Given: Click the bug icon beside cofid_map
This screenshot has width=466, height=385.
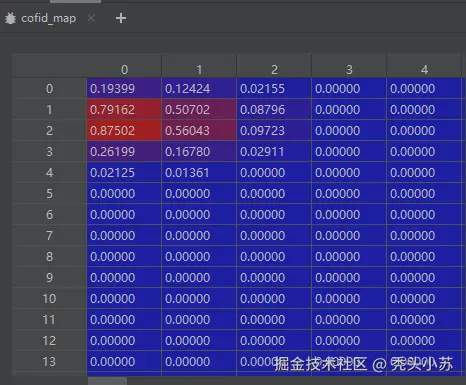Looking at the screenshot, I should [10, 18].
